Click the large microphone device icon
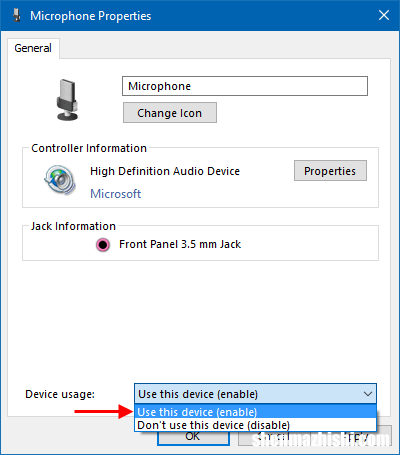Viewport: 400px width, 455px height. (67, 100)
